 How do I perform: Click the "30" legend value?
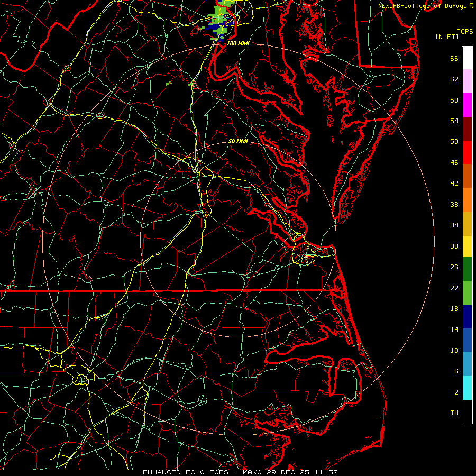tap(454, 246)
